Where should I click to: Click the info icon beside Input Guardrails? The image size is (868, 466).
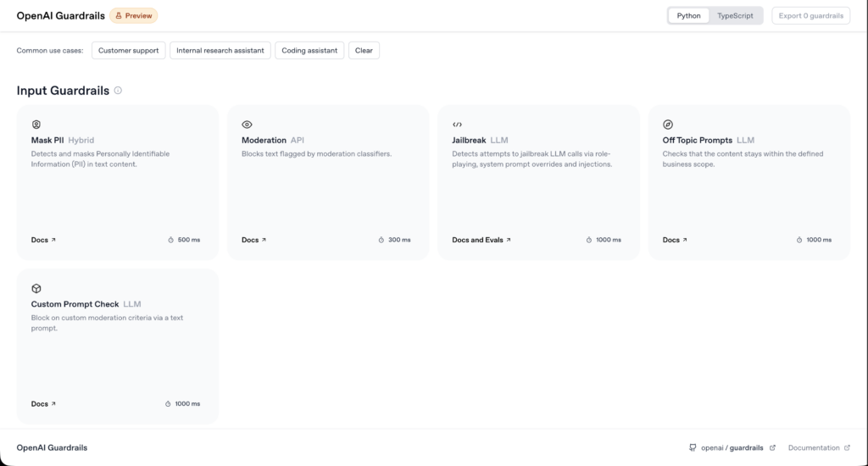[x=118, y=91]
